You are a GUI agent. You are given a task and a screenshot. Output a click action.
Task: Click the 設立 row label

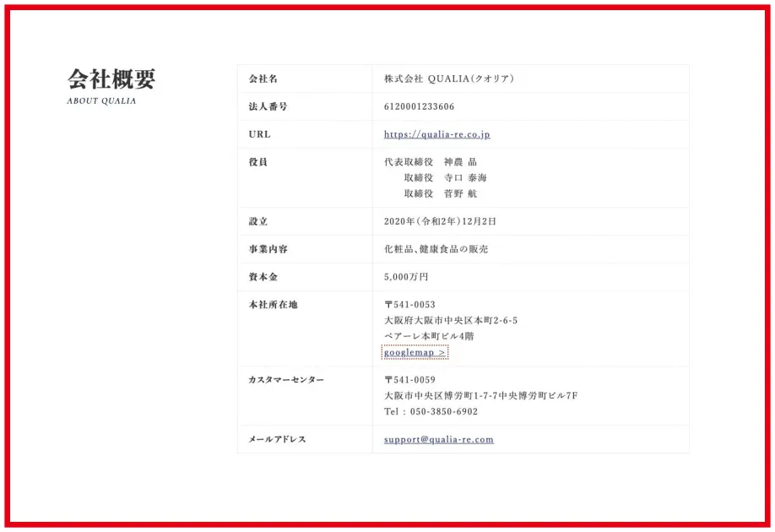[x=258, y=221]
